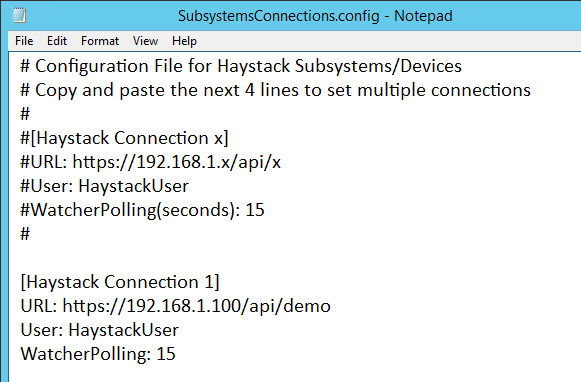
Task: Open the File menu
Action: pos(24,41)
